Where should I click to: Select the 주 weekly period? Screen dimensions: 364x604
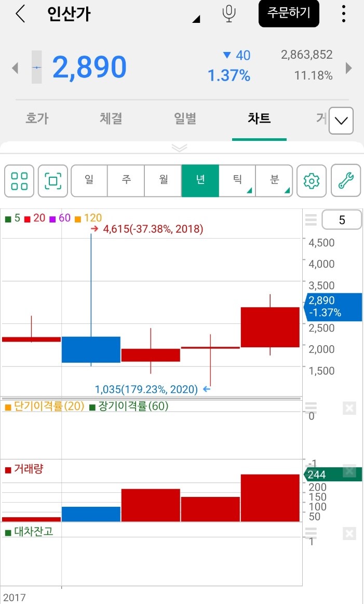pos(126,181)
